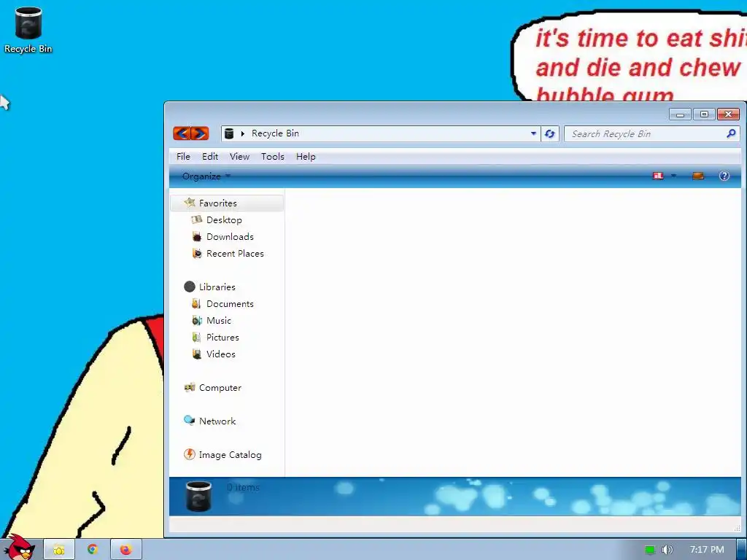747x560 pixels.
Task: Open the View menu
Action: 239,157
